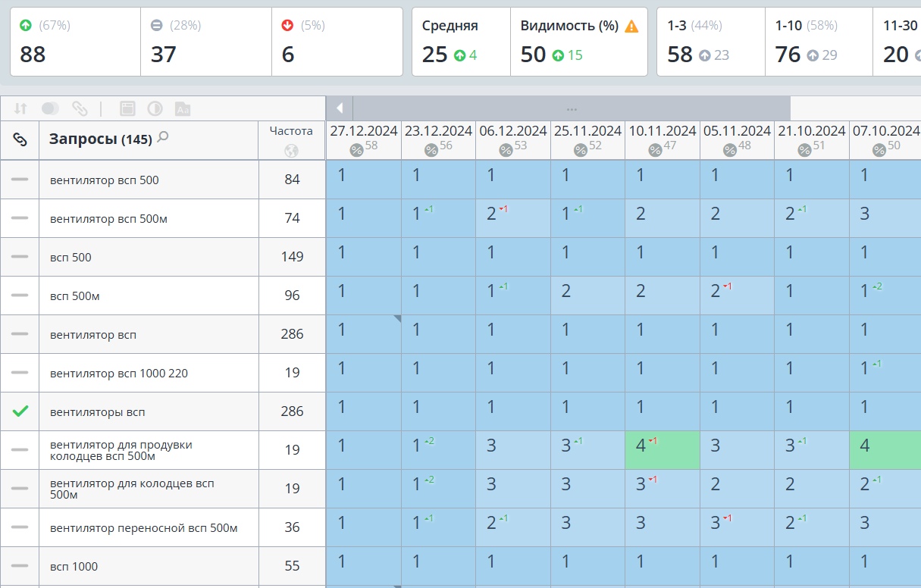The height and width of the screenshot is (588, 921).
Task: Click the percent icon under 06.12.2024
Action: [x=506, y=150]
